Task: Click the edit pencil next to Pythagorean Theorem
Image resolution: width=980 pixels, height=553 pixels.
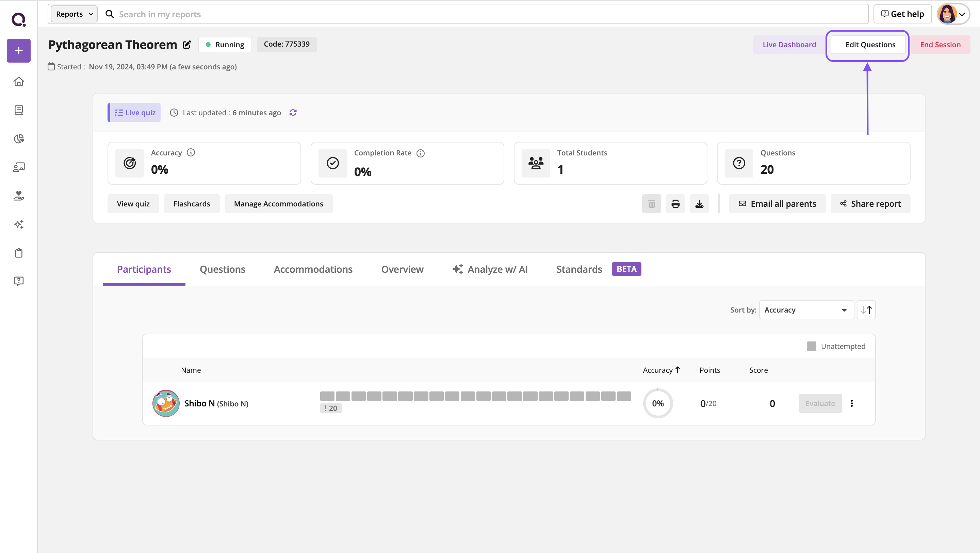Action: pos(187,45)
